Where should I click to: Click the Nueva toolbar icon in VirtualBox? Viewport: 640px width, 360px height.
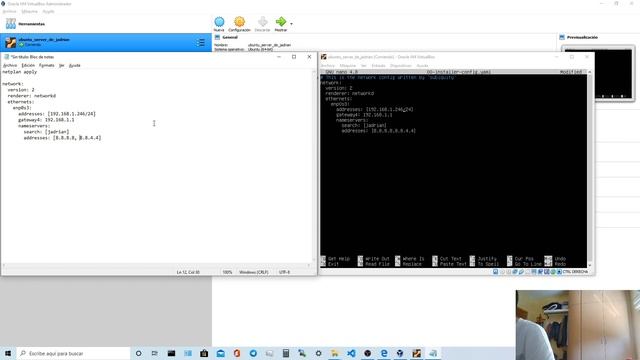(219, 22)
